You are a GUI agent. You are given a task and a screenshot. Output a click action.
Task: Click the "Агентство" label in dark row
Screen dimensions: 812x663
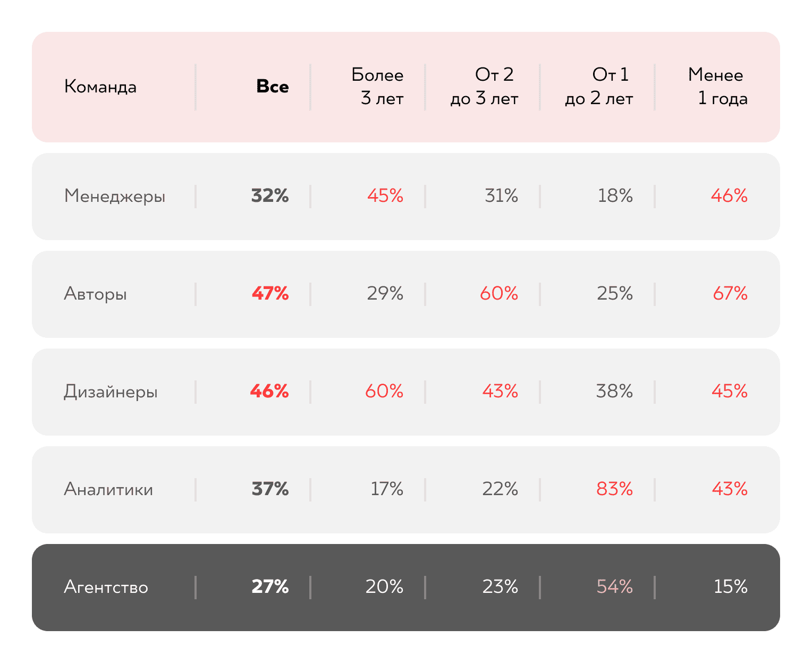(106, 587)
